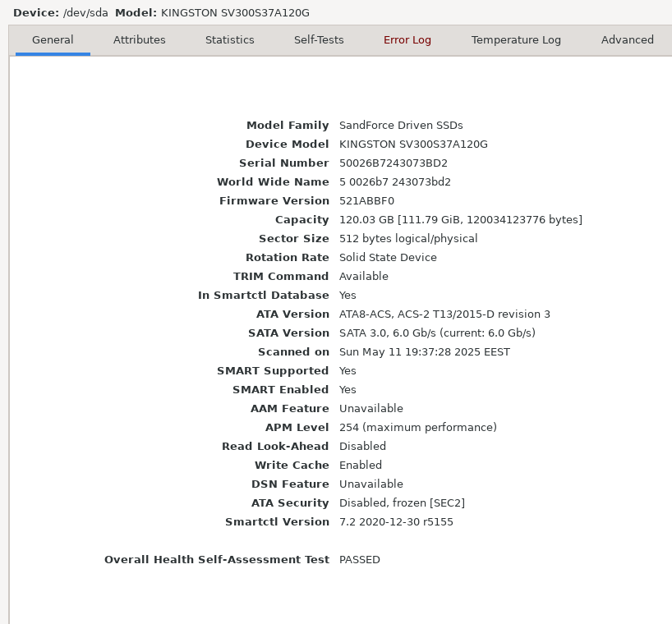Click the Device Model value KINGSTON SV300S37A120G in the table

[413, 145]
